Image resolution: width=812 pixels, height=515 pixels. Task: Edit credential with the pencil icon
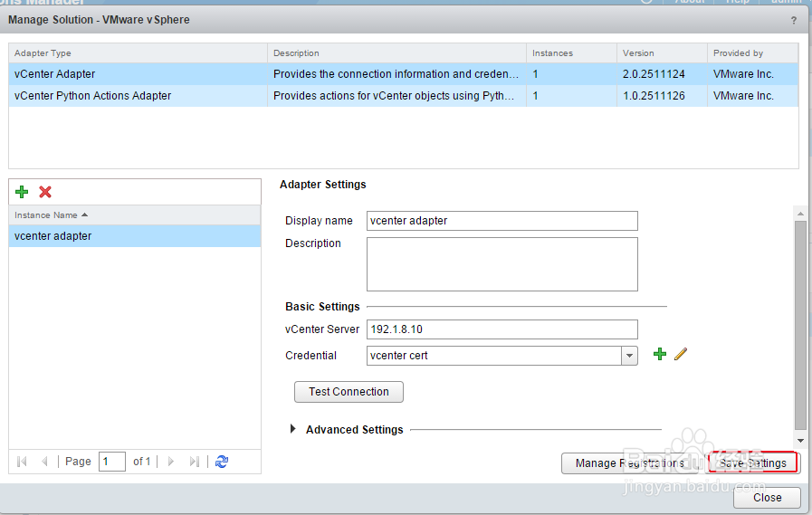[681, 354]
